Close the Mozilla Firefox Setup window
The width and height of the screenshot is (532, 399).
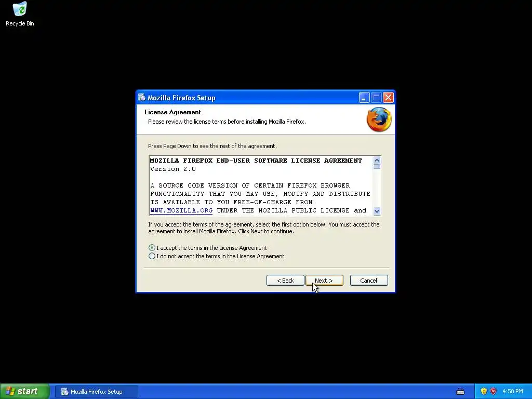coord(388,98)
